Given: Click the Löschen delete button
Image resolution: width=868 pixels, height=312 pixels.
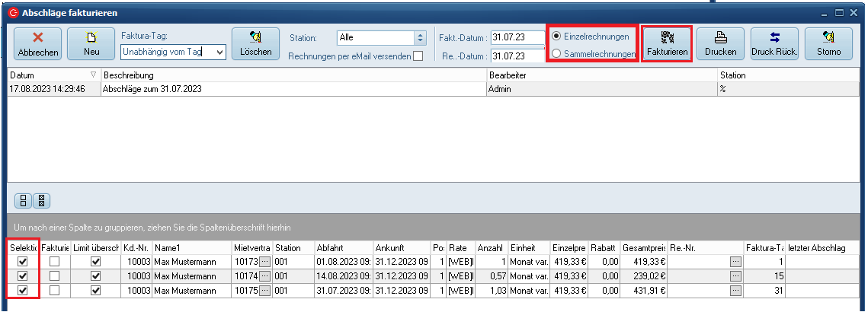Looking at the screenshot, I should pos(256,43).
